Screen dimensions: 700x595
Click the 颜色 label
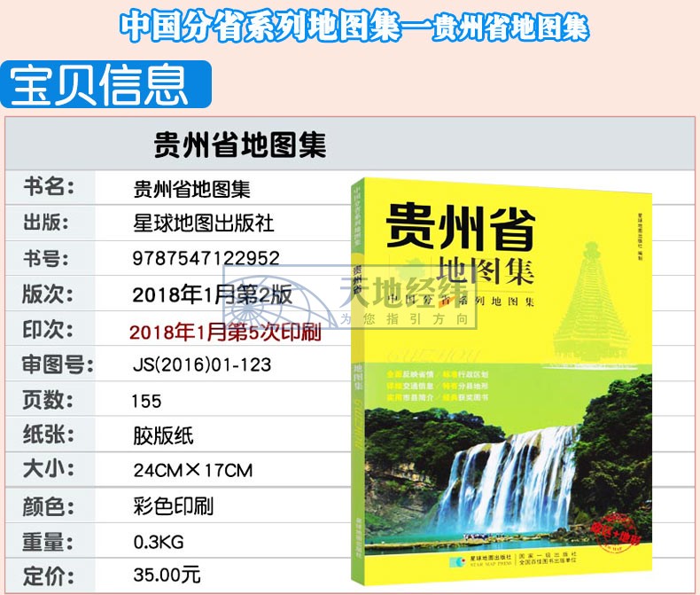49,506
